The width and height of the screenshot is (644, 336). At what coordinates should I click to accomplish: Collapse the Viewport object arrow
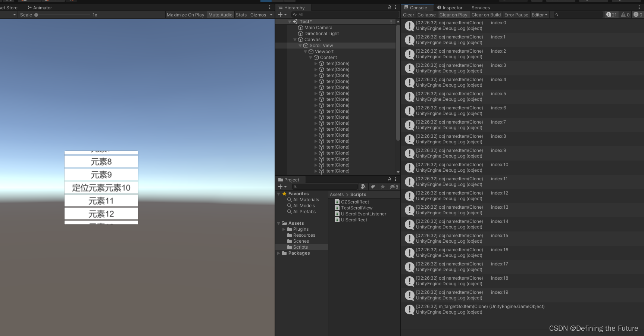point(306,52)
